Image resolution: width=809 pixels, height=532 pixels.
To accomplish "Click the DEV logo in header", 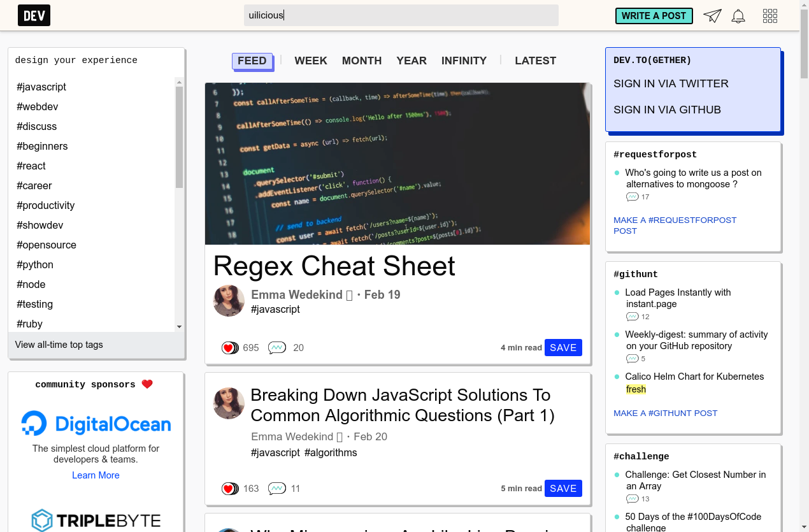I will 34,15.
